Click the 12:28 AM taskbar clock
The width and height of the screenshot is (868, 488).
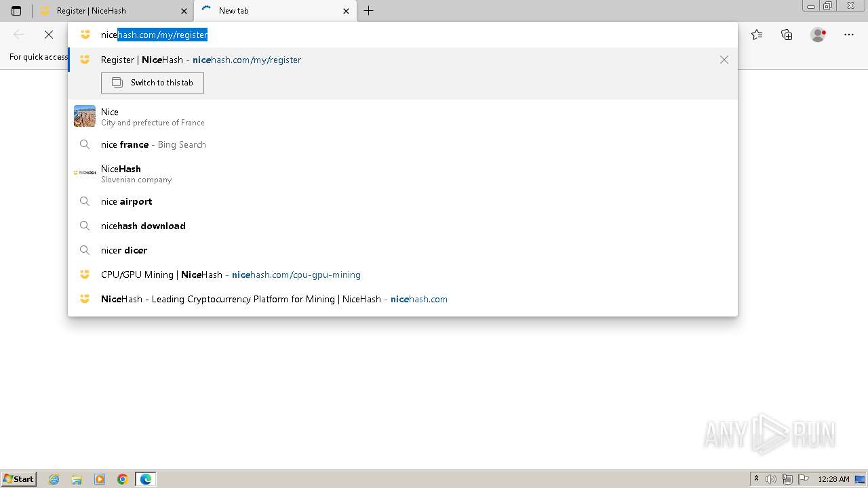click(x=834, y=479)
